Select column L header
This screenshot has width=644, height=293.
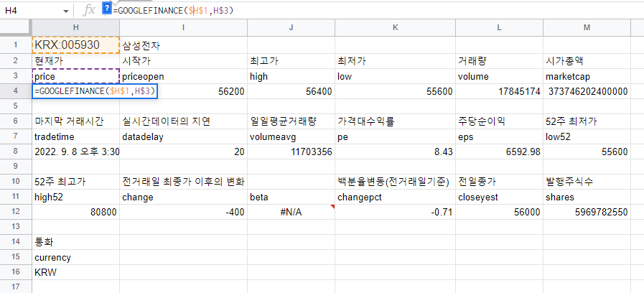click(x=499, y=27)
